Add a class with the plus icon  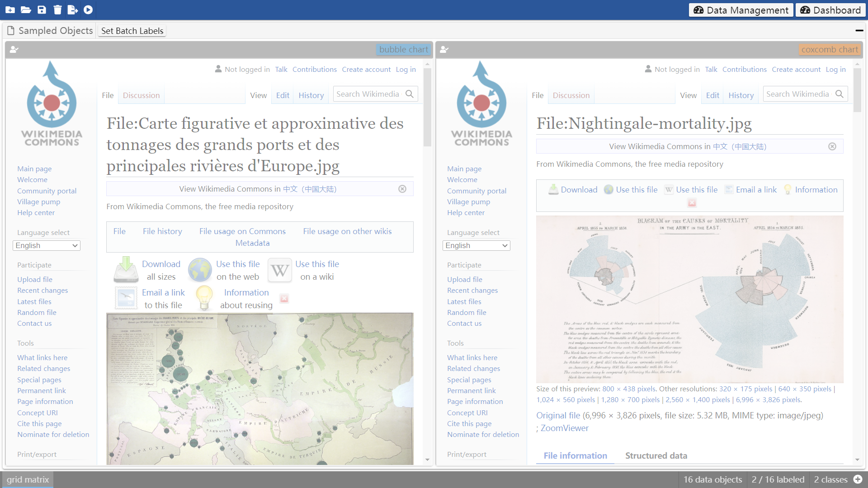point(858,479)
